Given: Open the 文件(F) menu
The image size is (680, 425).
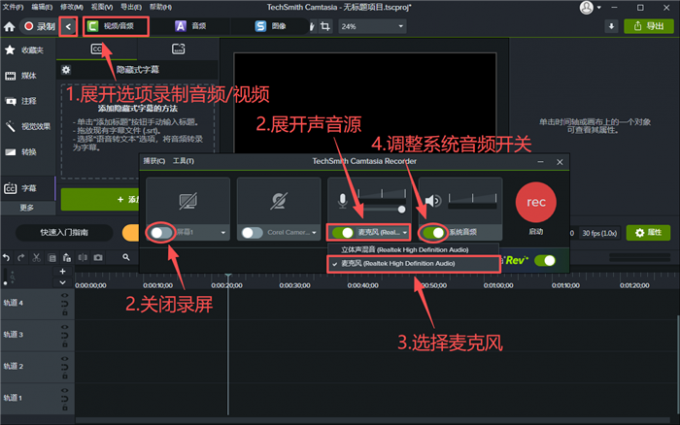Looking at the screenshot, I should [13, 7].
